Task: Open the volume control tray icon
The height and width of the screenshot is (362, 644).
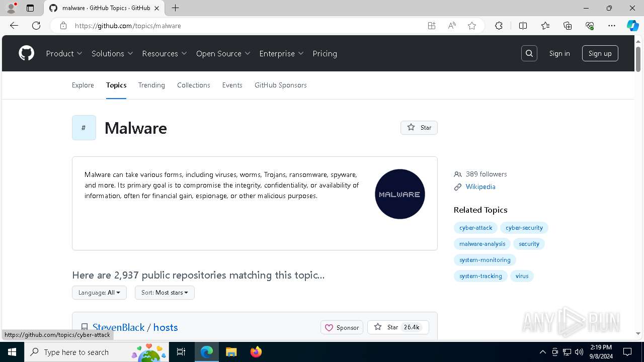Action: [x=579, y=352]
